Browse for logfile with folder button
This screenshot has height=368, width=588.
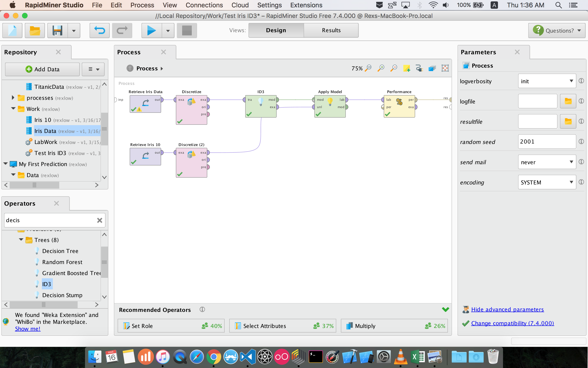pyautogui.click(x=568, y=101)
